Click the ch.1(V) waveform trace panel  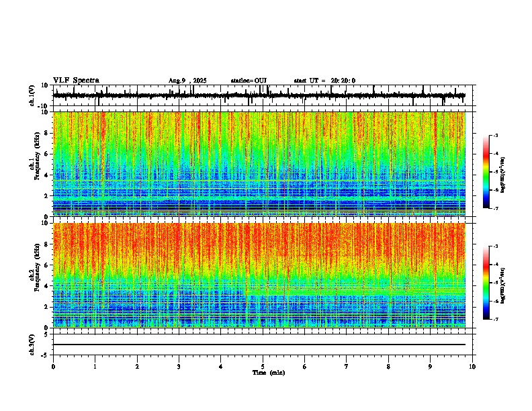point(263,95)
